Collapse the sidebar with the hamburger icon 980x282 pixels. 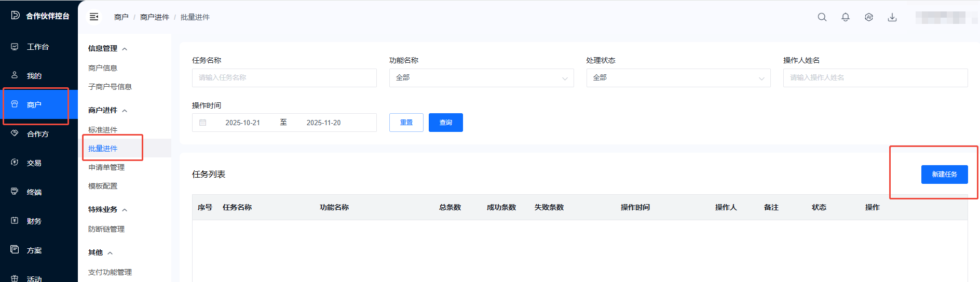[94, 17]
